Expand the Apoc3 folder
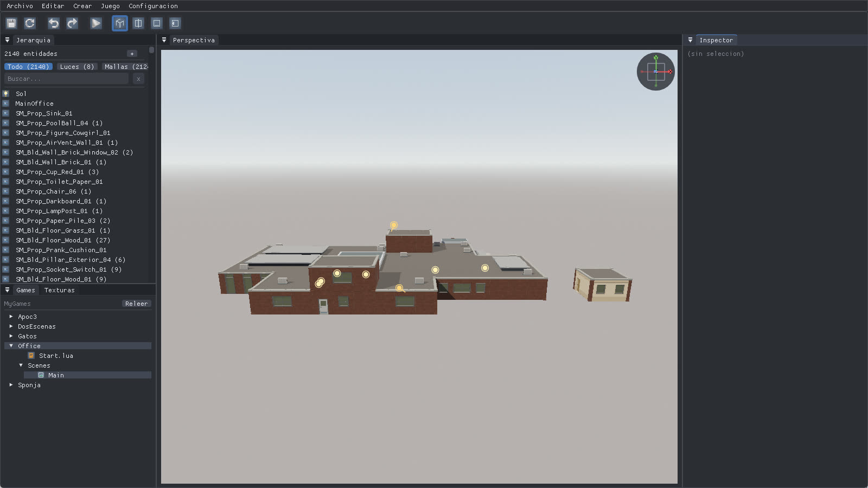 [11, 317]
